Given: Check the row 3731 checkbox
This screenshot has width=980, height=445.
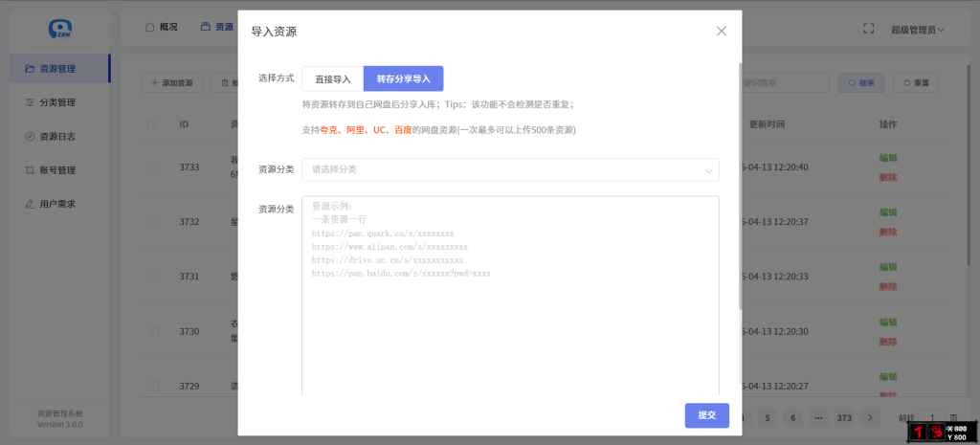Looking at the screenshot, I should click(154, 277).
